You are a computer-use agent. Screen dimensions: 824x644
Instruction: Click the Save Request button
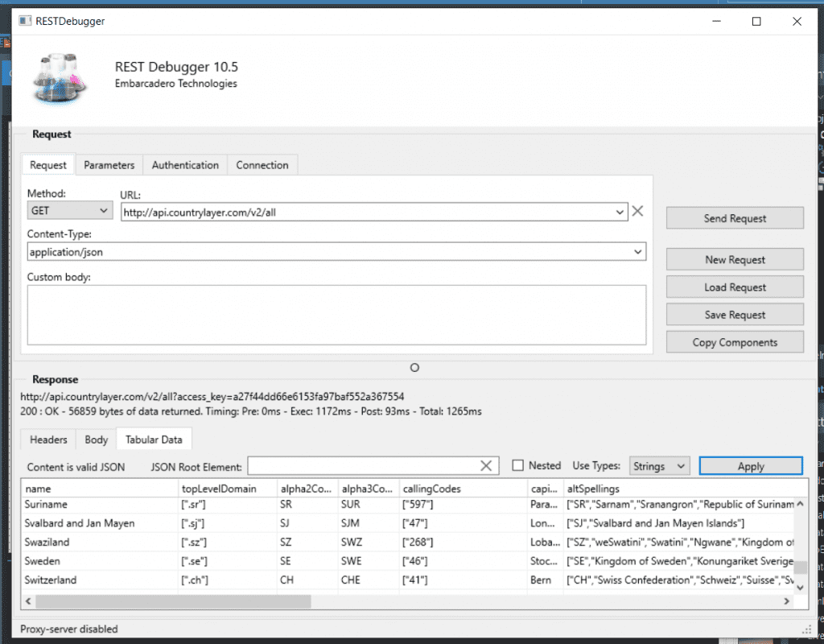tap(735, 315)
